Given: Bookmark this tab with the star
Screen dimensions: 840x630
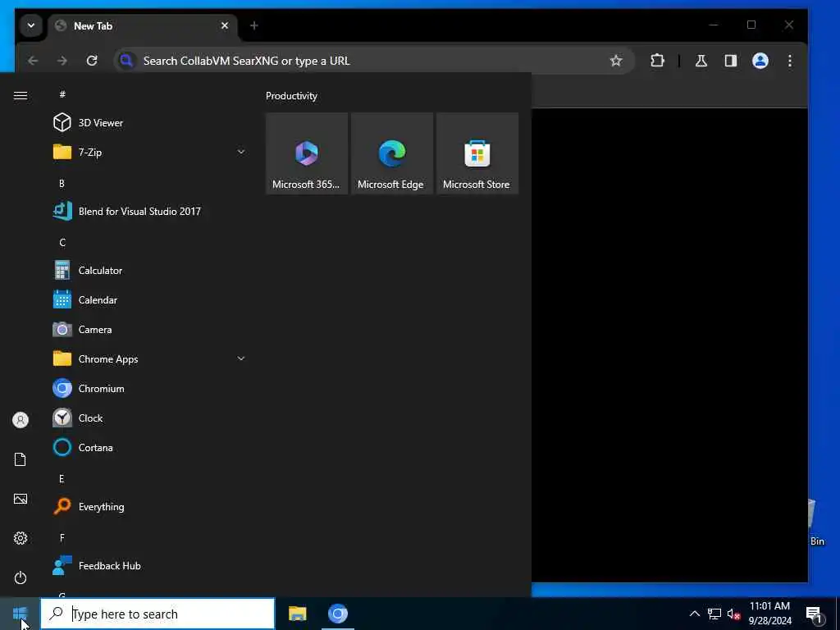Looking at the screenshot, I should [616, 61].
